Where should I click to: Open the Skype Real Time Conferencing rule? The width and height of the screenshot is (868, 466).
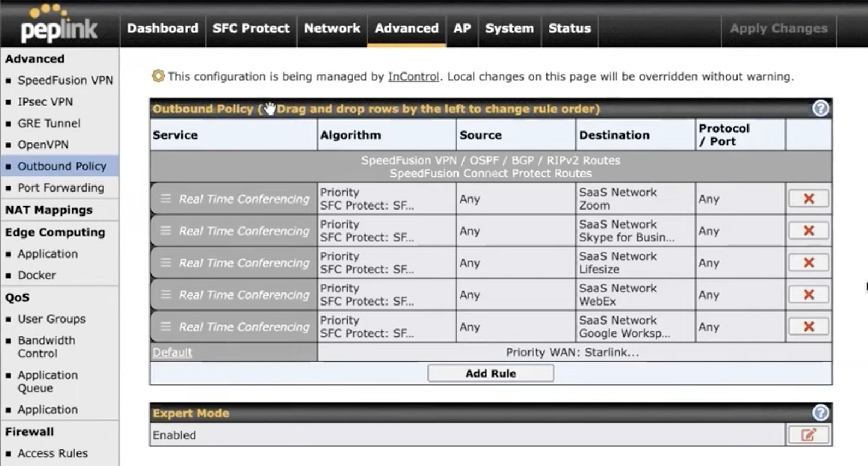[243, 231]
